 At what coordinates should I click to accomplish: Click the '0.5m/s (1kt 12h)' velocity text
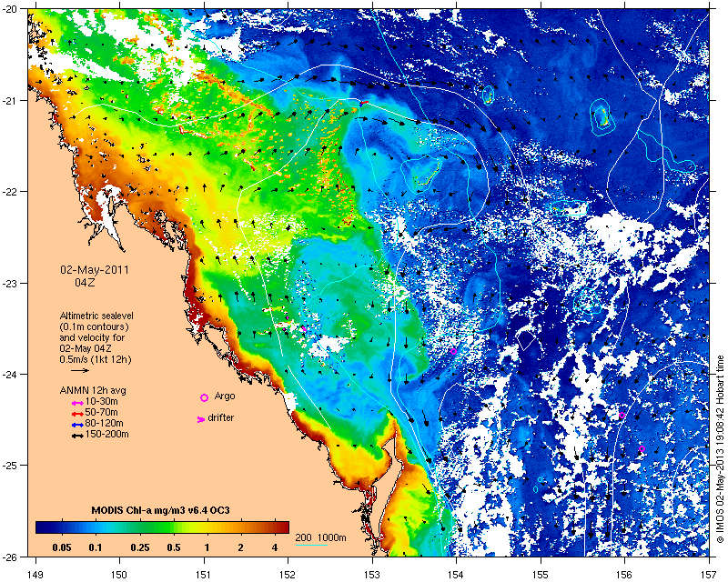tap(96, 359)
